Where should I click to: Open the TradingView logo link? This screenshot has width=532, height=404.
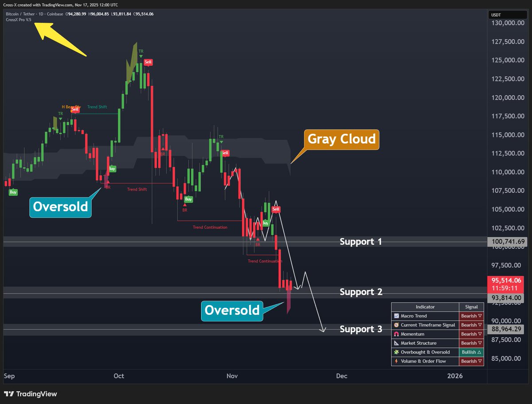(x=30, y=394)
